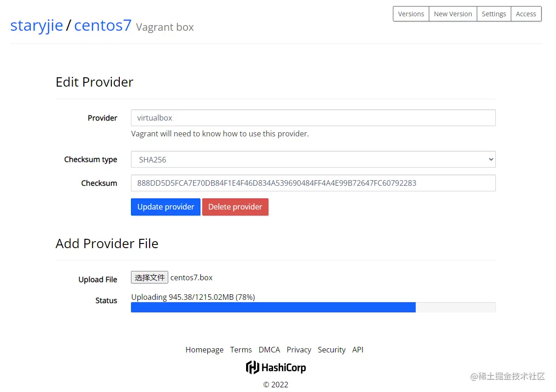Open the Settings tab
The image size is (556, 392).
[494, 14]
